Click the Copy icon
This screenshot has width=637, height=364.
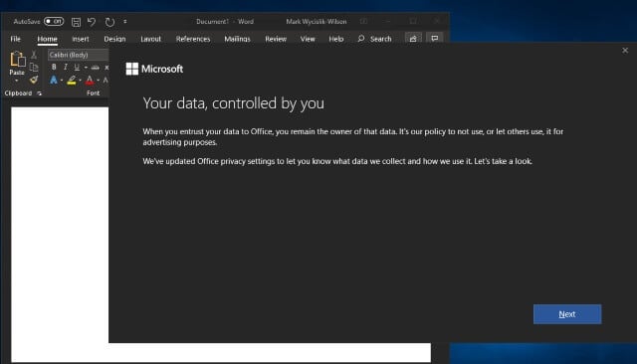(34, 67)
